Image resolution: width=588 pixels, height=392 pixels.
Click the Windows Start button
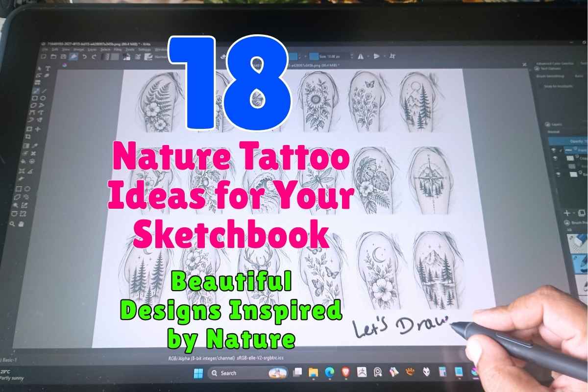(x=198, y=373)
